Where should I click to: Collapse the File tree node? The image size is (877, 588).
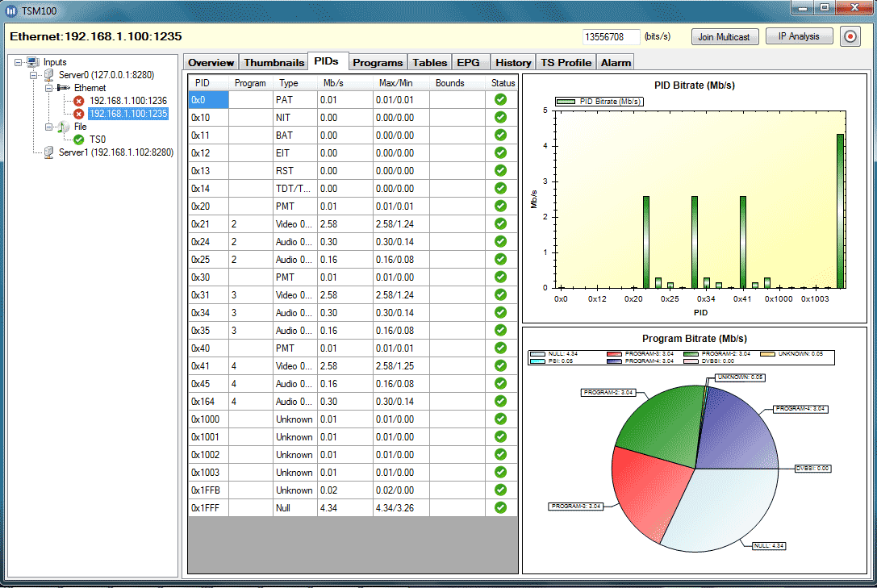[49, 127]
